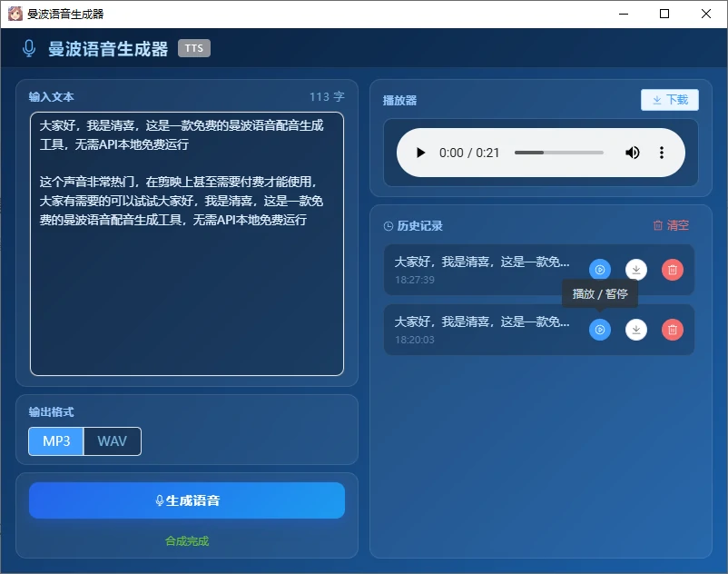Play the 18:20:03 history entry
The width and height of the screenshot is (728, 574).
[x=600, y=330]
